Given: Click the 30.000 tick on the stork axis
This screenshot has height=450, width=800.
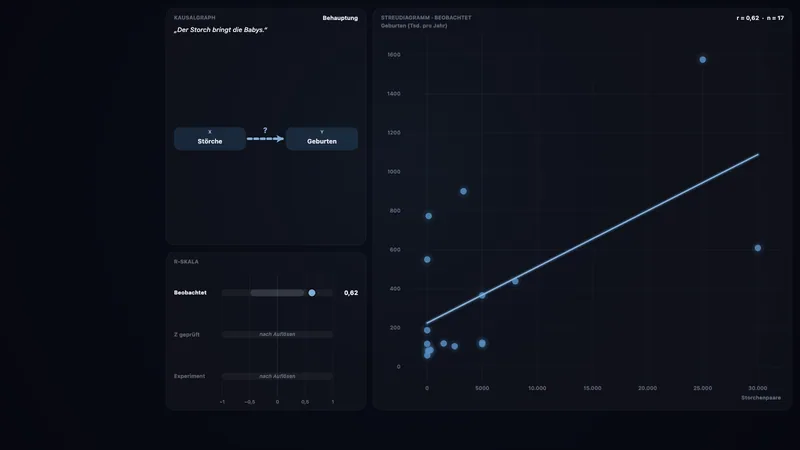Looking at the screenshot, I should tap(758, 388).
